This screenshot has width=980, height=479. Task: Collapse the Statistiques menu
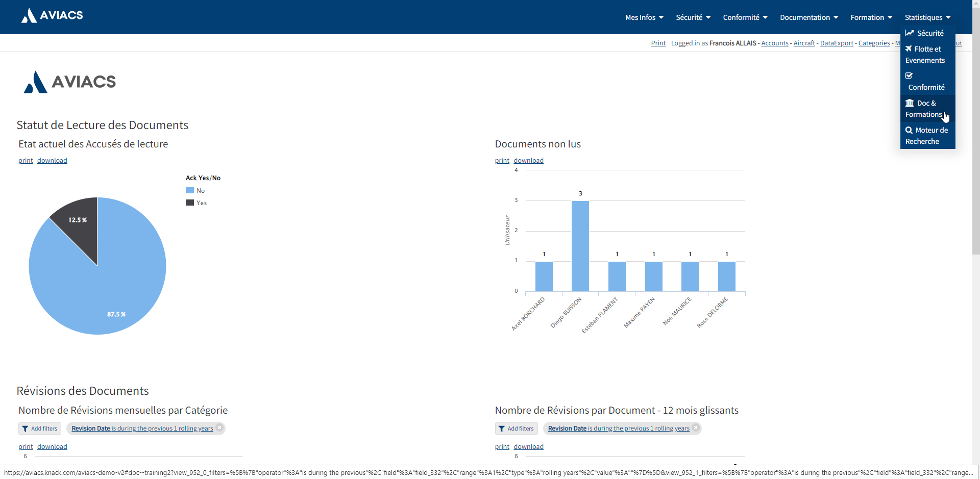pyautogui.click(x=927, y=17)
